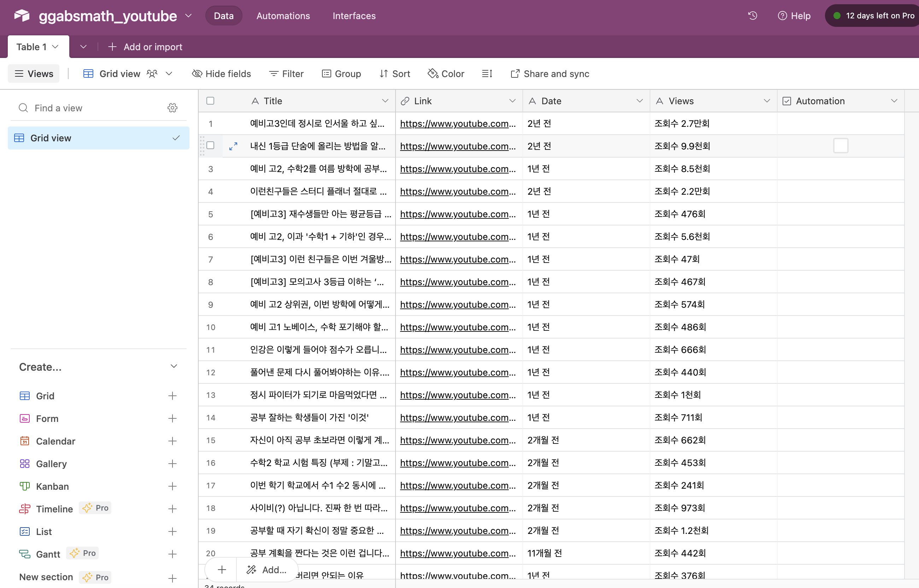Expand record 2 with the expand arrows icon
Screen dimensions: 919x588
click(x=233, y=146)
